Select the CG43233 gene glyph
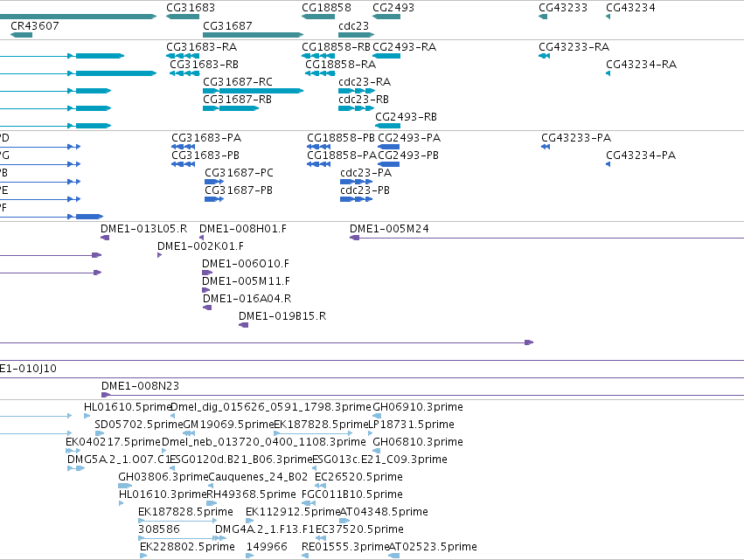Screen dimensions: 744x560 tap(543, 17)
